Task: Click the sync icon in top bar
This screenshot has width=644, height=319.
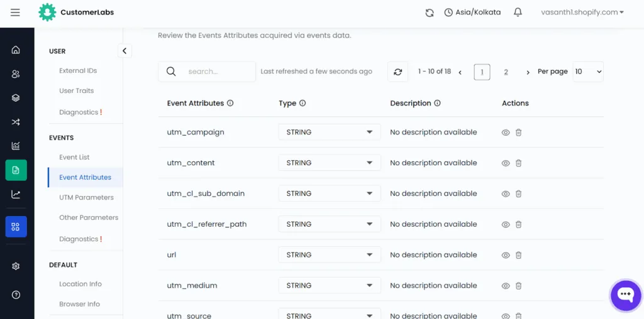Action: (x=430, y=13)
